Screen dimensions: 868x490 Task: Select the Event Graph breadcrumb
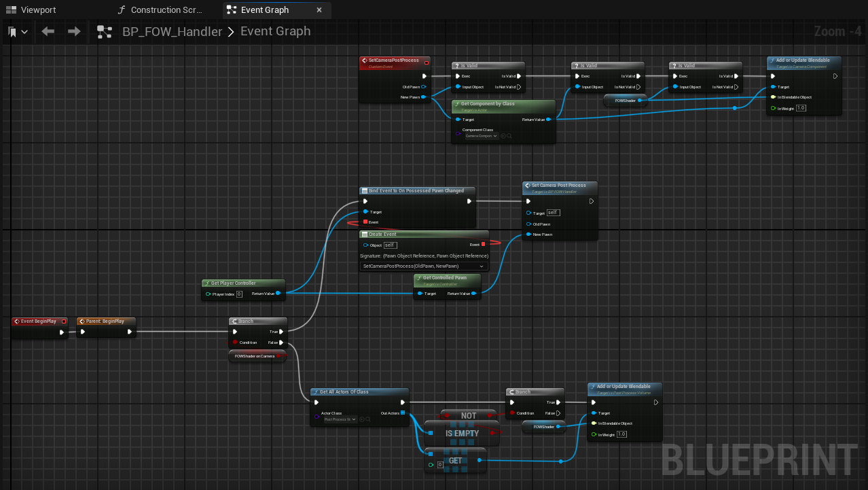click(x=275, y=31)
